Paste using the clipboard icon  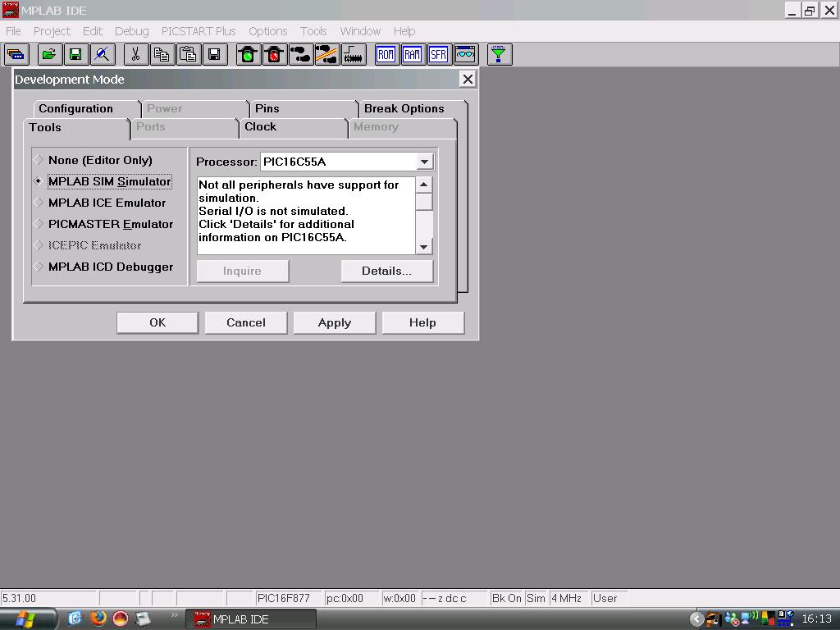point(188,55)
